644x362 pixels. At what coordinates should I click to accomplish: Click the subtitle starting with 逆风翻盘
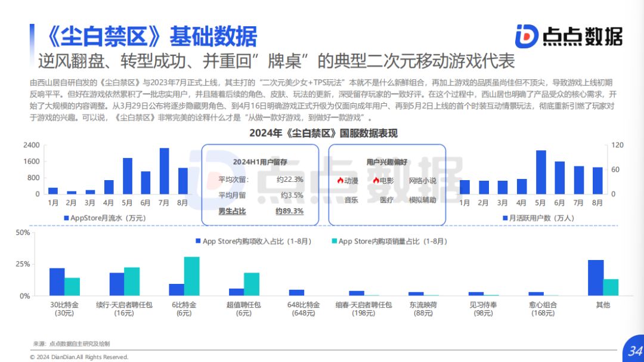click(x=276, y=61)
